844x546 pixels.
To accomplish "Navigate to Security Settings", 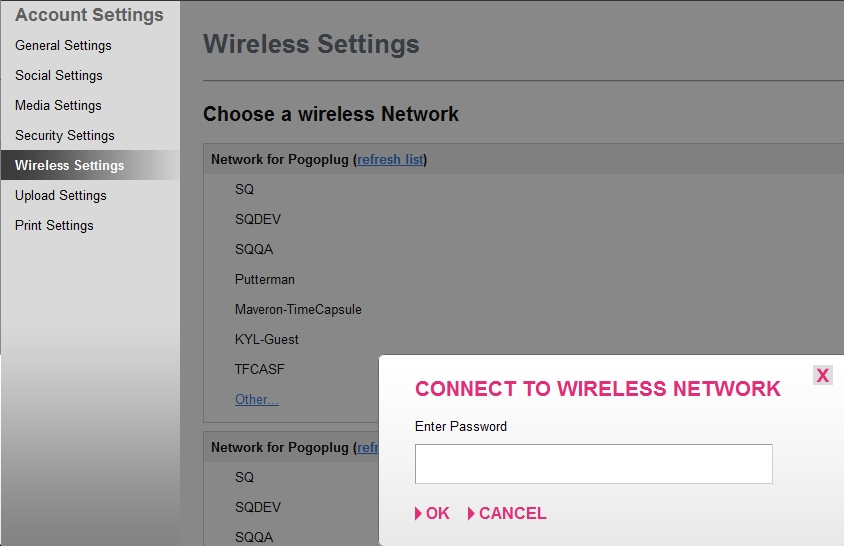I will [65, 135].
